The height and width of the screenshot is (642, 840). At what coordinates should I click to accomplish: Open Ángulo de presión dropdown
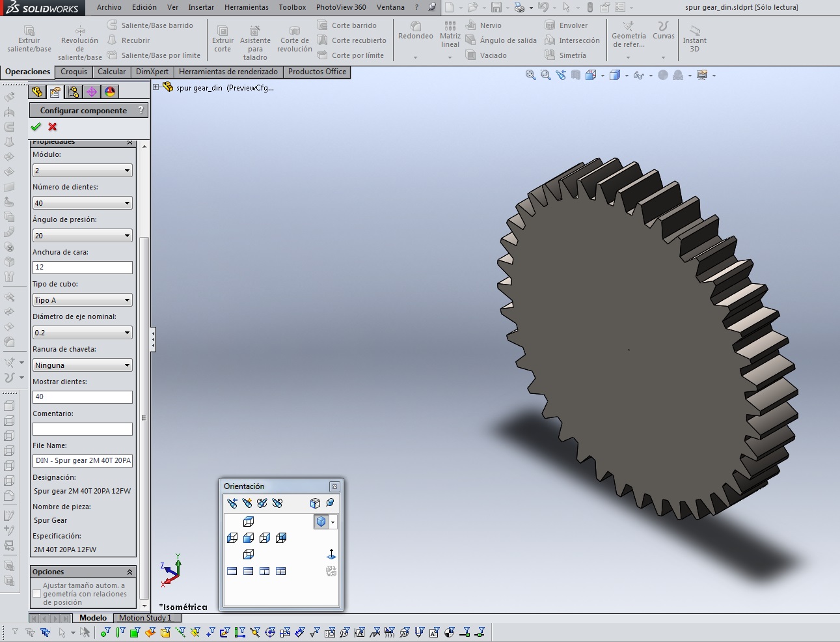(x=83, y=236)
